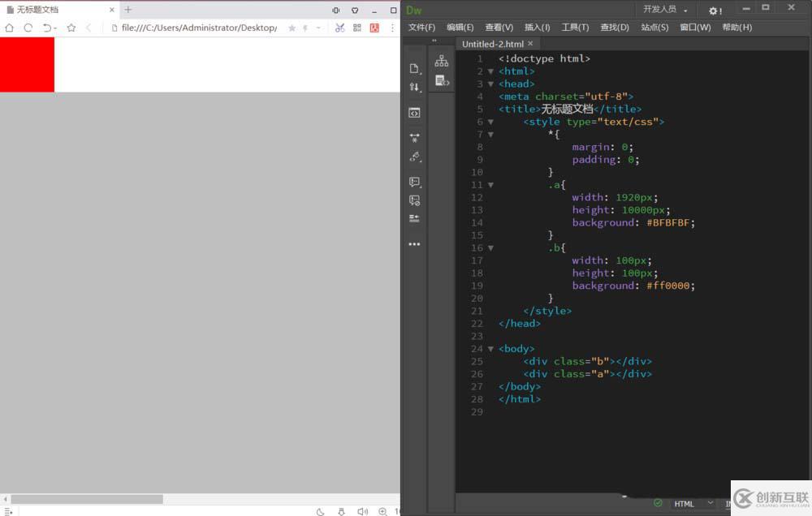
Task: Click the sidebar list icon at browser bottom-left
Action: tap(8, 512)
